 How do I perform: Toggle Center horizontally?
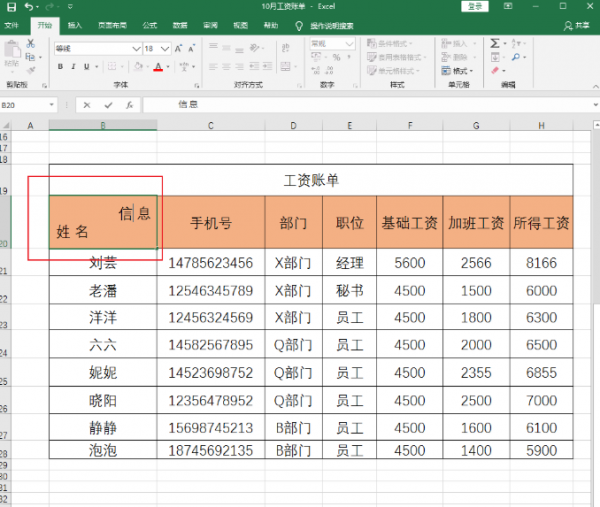click(x=226, y=67)
